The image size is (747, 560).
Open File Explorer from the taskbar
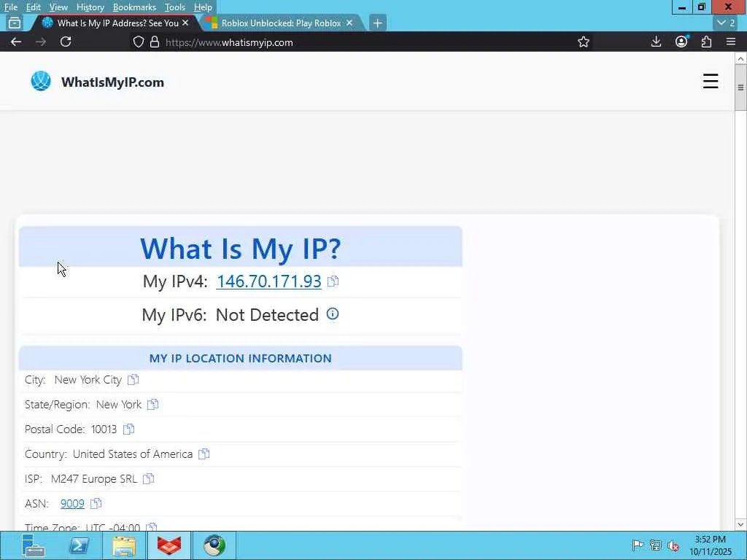pyautogui.click(x=124, y=545)
